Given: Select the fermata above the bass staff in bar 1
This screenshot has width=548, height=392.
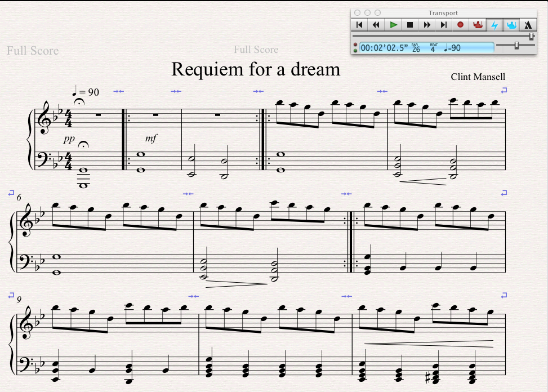Looking at the screenshot, I should point(83,144).
